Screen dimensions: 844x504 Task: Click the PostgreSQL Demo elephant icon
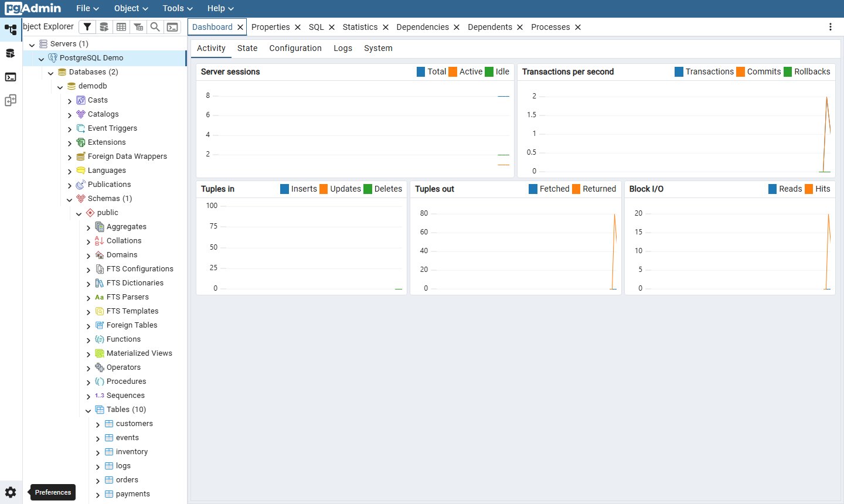click(53, 58)
